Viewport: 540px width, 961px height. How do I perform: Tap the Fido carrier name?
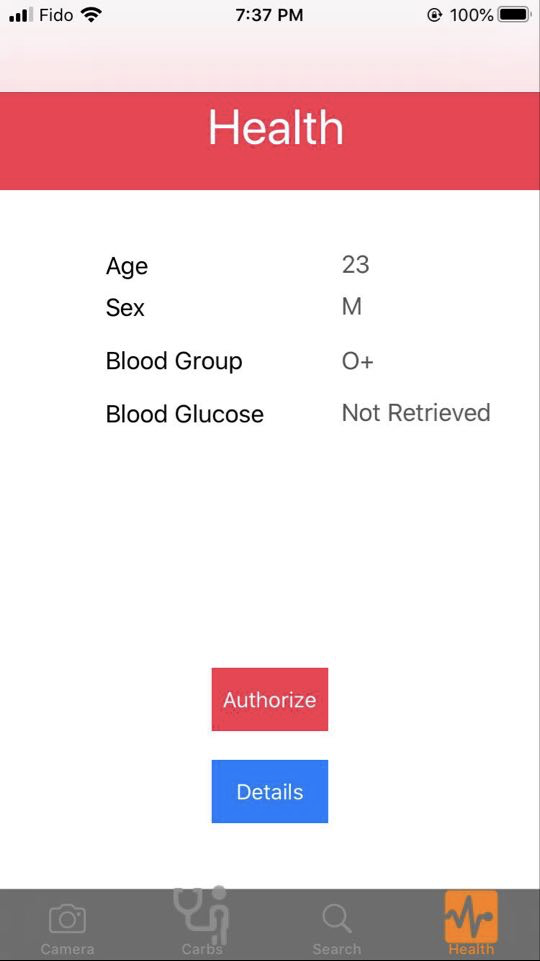[56, 15]
